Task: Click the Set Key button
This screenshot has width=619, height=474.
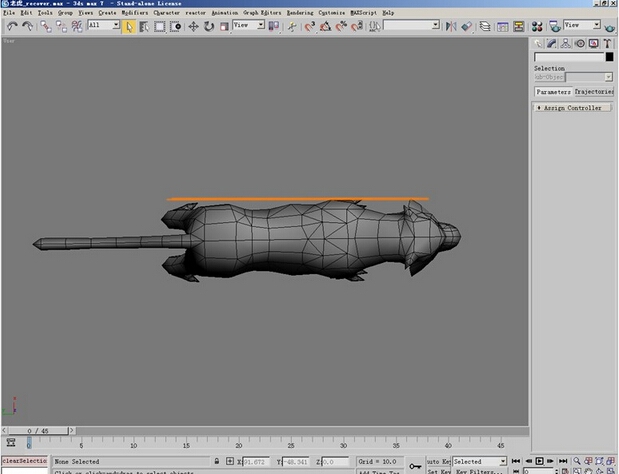Action: (439, 471)
